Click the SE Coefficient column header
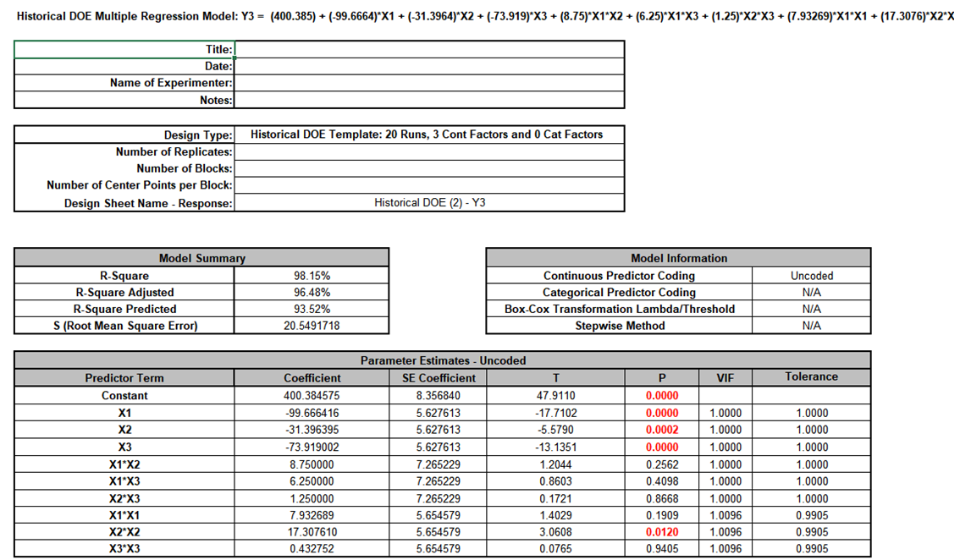 (x=435, y=378)
